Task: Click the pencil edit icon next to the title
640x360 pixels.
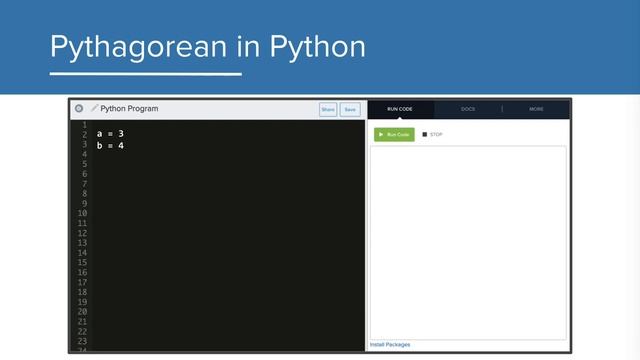Action: [x=94, y=108]
